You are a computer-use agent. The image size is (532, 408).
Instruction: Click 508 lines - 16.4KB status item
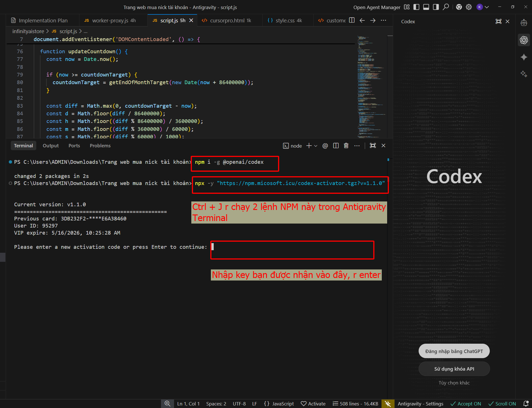pos(355,404)
